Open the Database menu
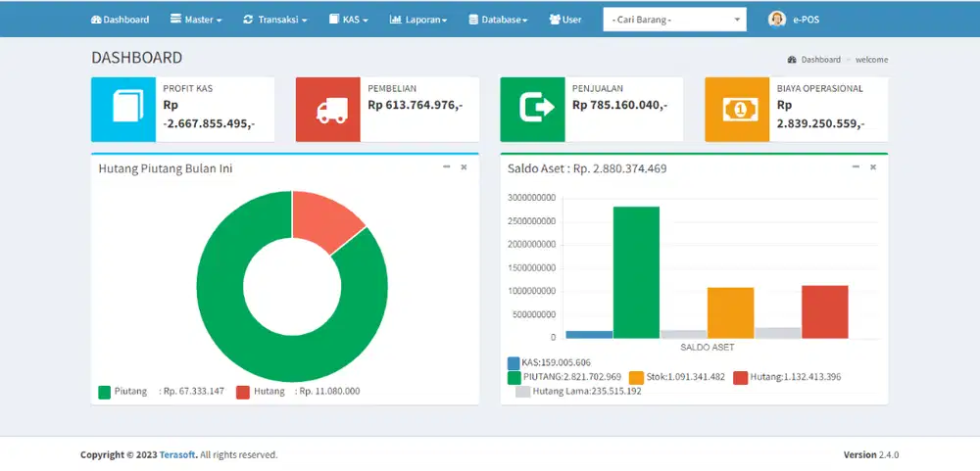The height and width of the screenshot is (471, 980). pyautogui.click(x=498, y=20)
